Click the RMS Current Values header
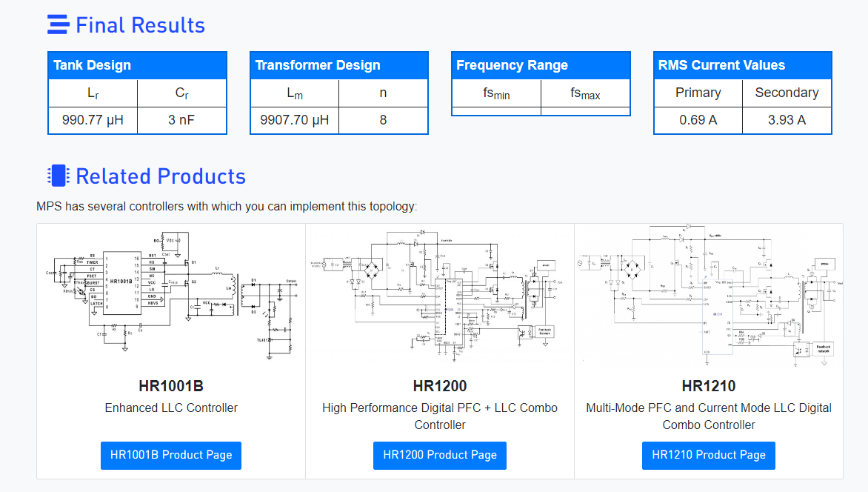 pyautogui.click(x=743, y=65)
